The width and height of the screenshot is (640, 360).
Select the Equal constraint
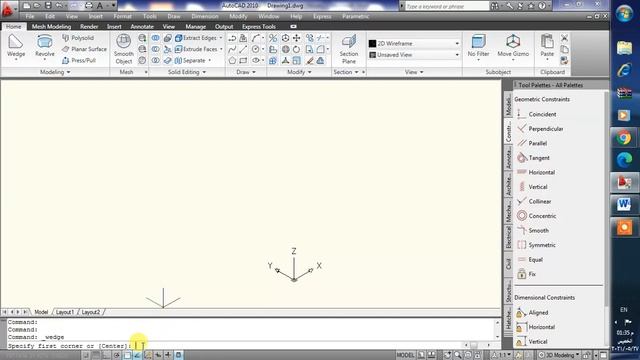coord(530,260)
